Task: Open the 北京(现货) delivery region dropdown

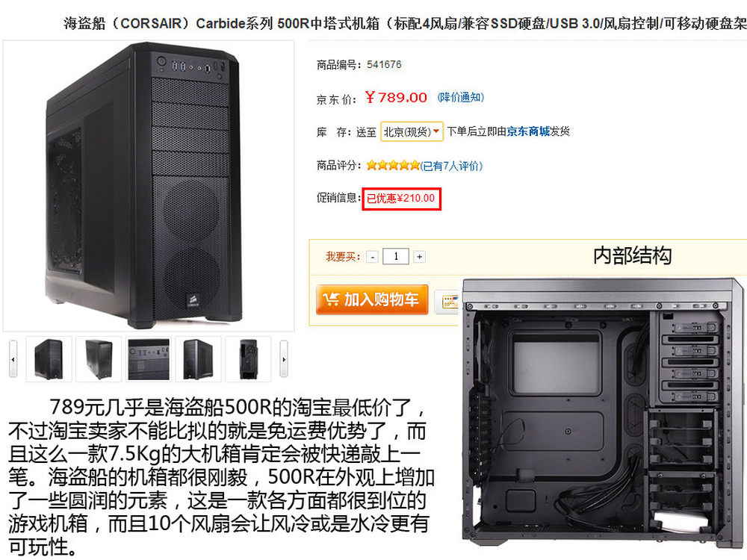Action: (x=412, y=132)
